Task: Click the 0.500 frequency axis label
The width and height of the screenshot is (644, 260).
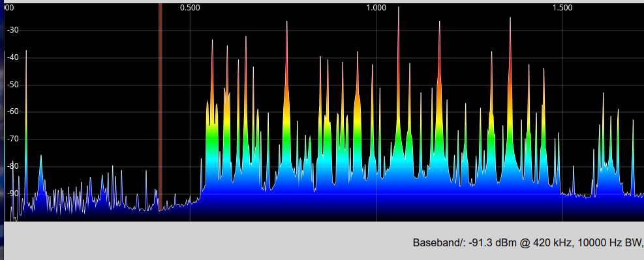Action: coord(190,8)
